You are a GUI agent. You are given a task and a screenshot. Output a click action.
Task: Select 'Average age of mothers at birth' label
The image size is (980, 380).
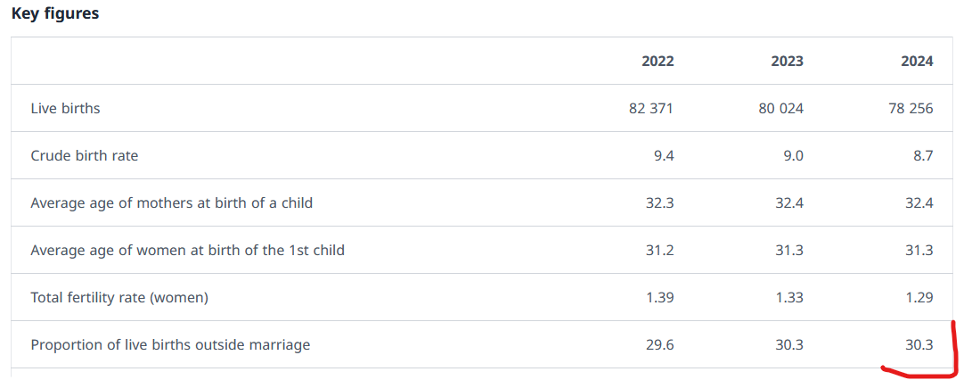point(171,202)
